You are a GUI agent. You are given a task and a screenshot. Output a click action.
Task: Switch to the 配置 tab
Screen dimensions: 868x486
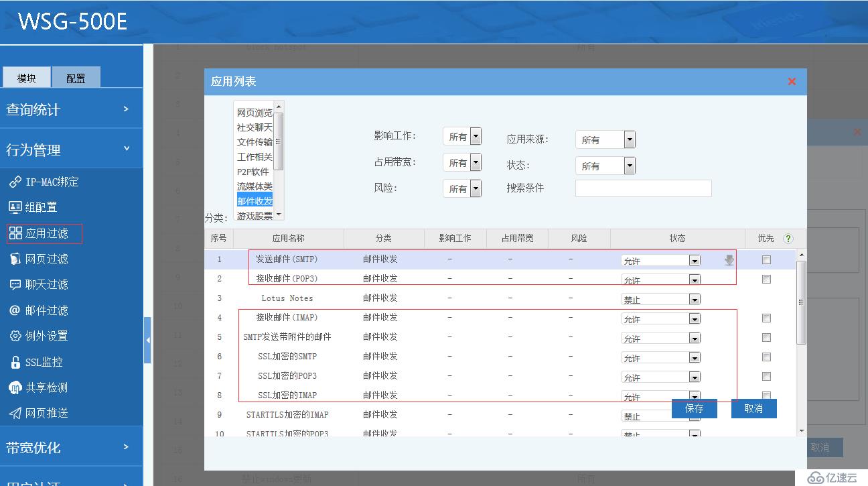tap(76, 78)
